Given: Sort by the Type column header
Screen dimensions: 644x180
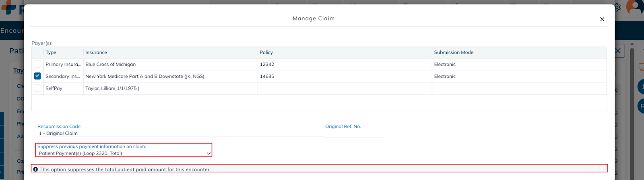Looking at the screenshot, I should tap(51, 52).
